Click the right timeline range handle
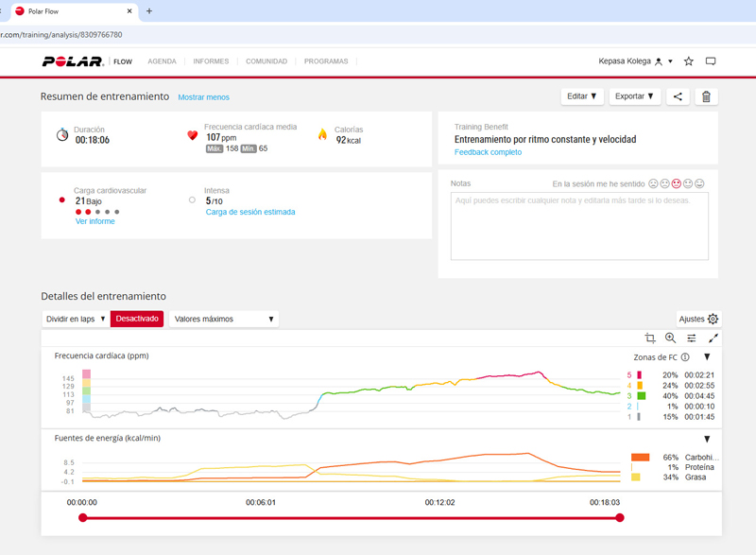 pos(620,517)
